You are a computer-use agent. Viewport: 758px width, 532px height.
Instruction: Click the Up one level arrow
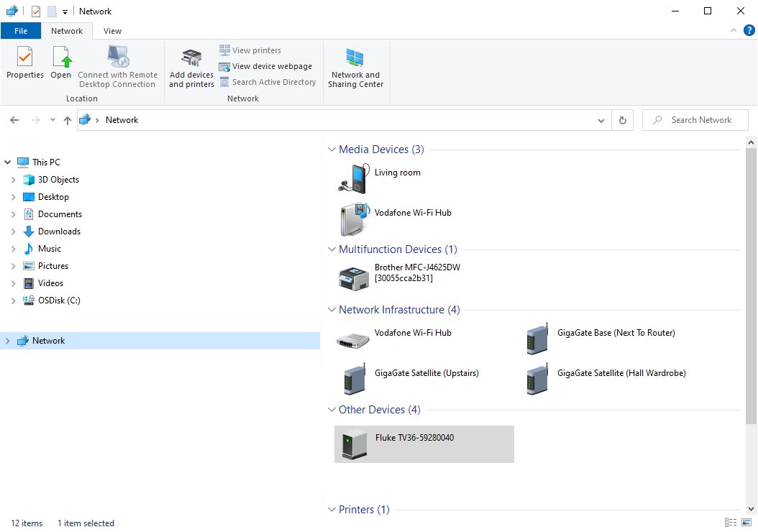(x=68, y=120)
